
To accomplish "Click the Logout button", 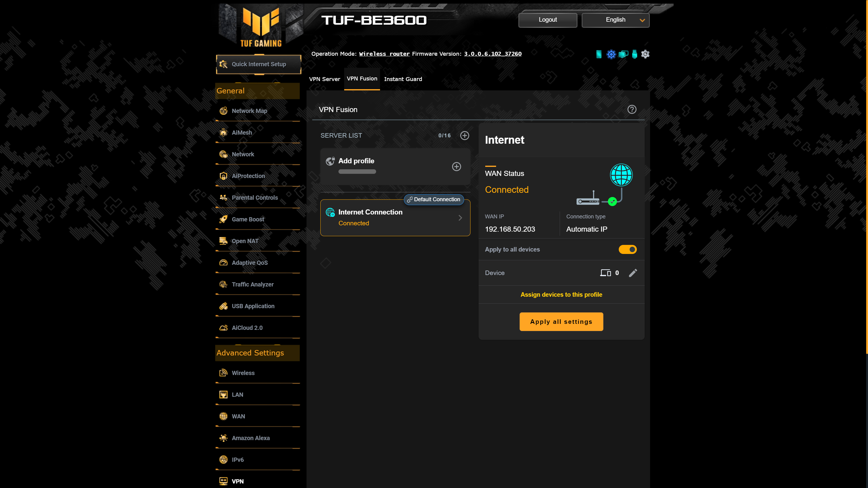I will click(x=548, y=20).
